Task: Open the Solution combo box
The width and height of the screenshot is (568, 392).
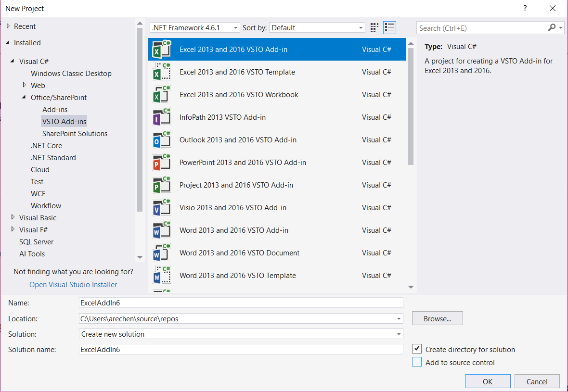Action: click(x=241, y=334)
